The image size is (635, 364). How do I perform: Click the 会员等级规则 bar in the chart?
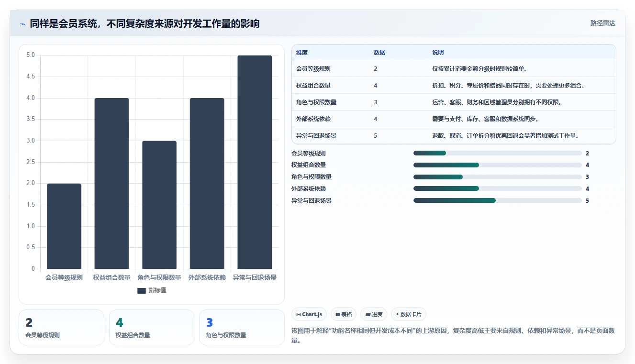[x=64, y=226]
